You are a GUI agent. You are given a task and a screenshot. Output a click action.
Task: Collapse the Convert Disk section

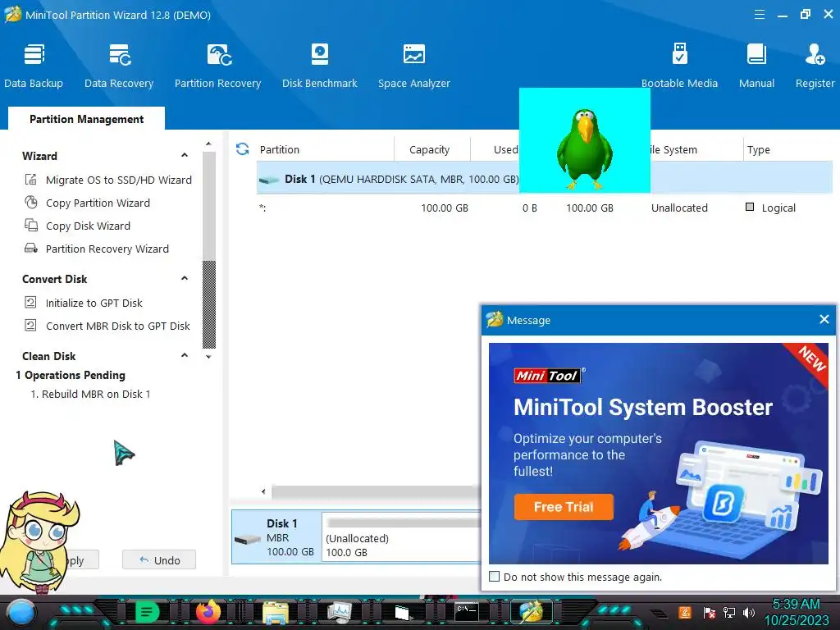click(x=185, y=278)
